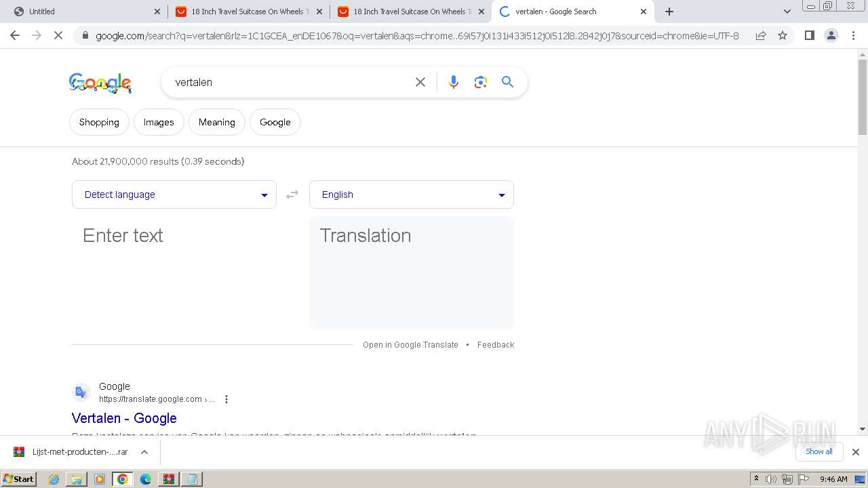
Task: Open the site info lock icon
Action: click(x=85, y=35)
